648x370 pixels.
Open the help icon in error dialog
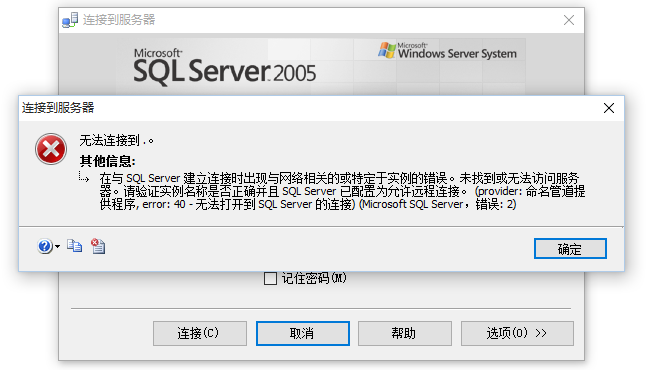click(x=45, y=246)
